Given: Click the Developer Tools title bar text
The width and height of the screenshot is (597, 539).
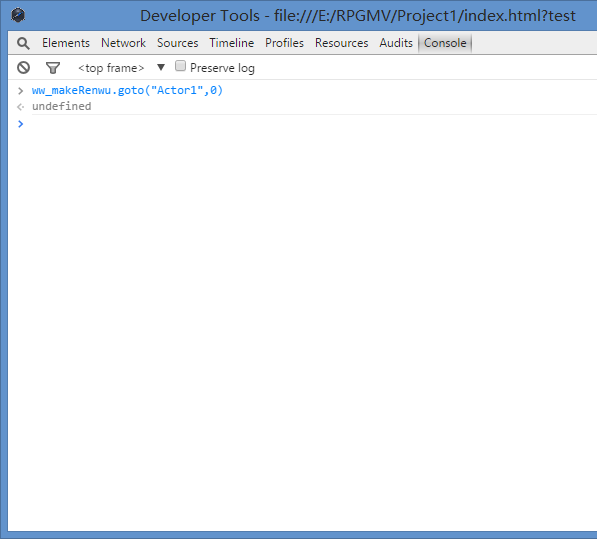Looking at the screenshot, I should pyautogui.click(x=358, y=16).
